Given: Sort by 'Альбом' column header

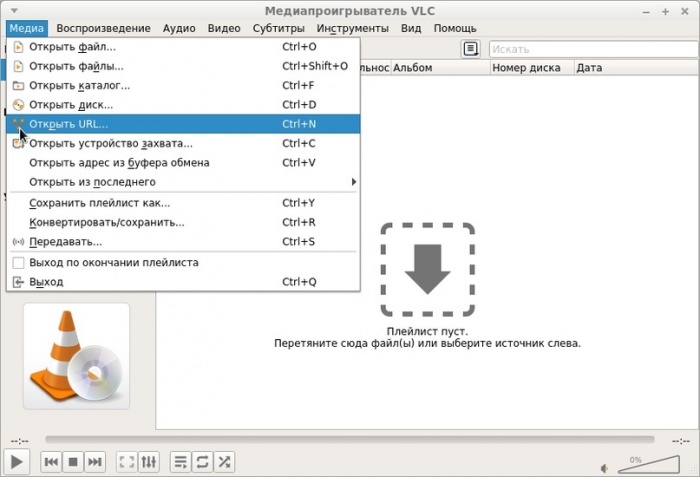Looking at the screenshot, I should [x=440, y=68].
